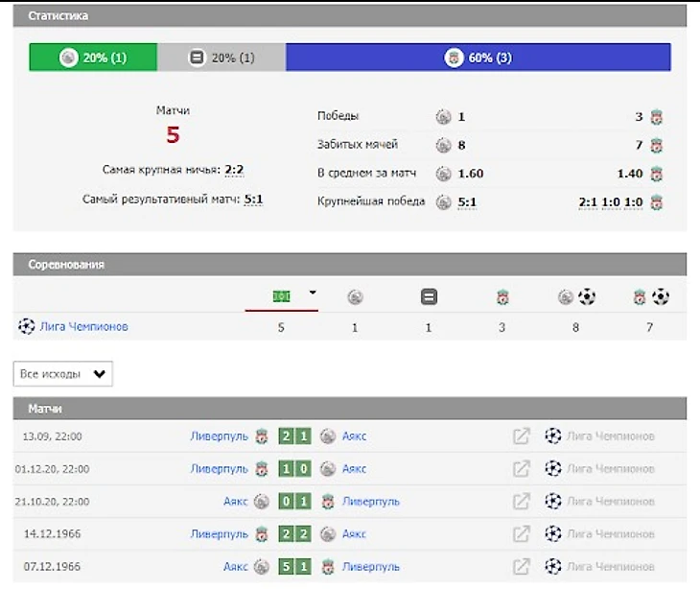700x589 pixels.
Task: Click external link icon for 21.10.20 match
Action: pyautogui.click(x=521, y=501)
